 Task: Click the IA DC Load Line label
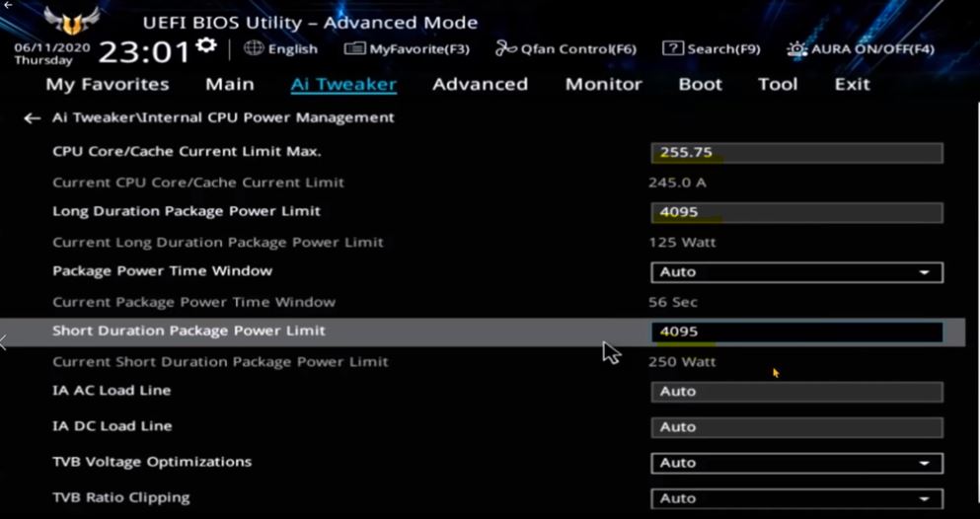pyautogui.click(x=112, y=426)
